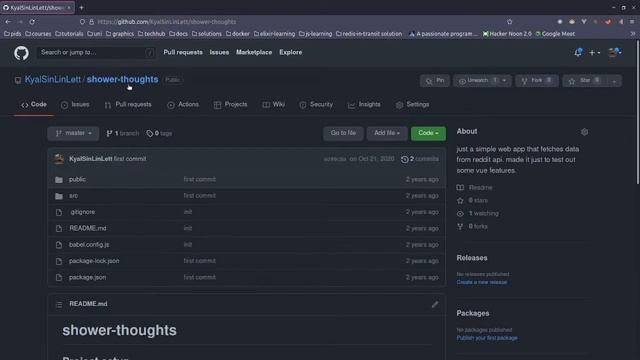Open the README outline list icon
Screen dimensions: 640x360
(59, 304)
